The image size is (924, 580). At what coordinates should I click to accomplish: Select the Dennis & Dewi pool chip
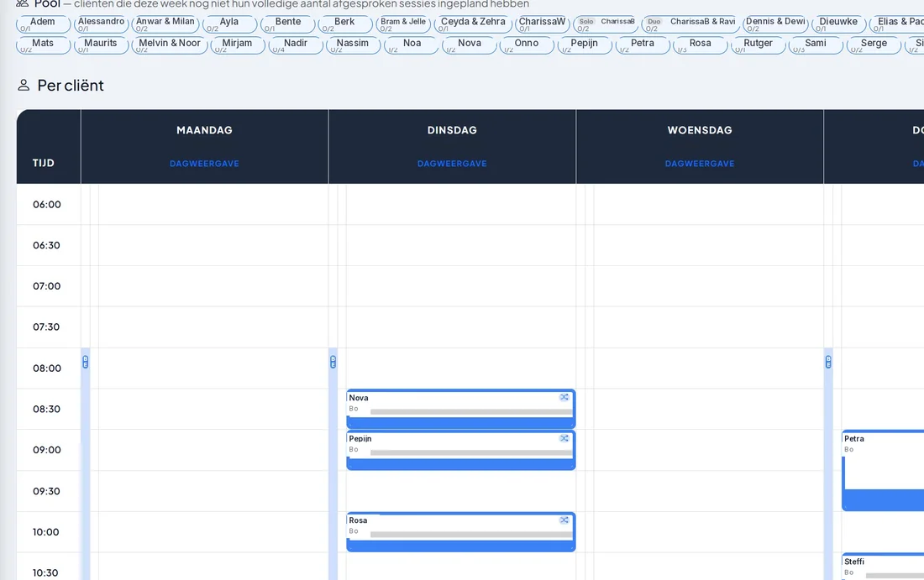tap(775, 24)
